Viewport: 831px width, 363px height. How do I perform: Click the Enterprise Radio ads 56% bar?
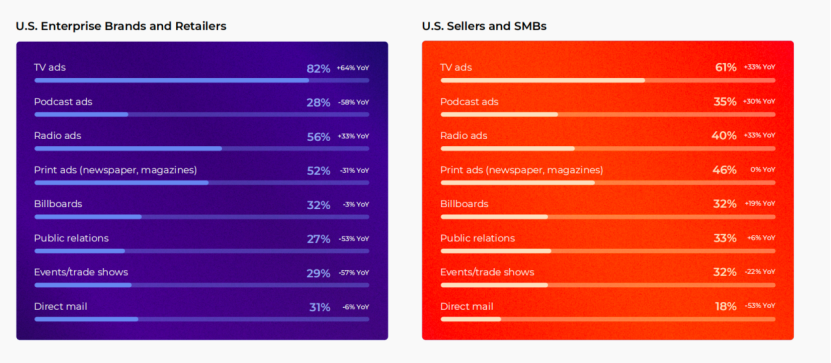202,148
